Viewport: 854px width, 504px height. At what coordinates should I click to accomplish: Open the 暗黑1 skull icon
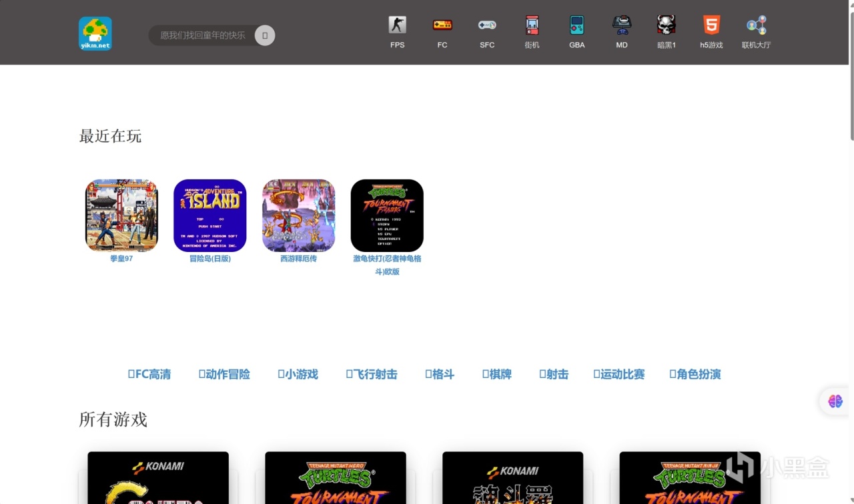(x=667, y=25)
